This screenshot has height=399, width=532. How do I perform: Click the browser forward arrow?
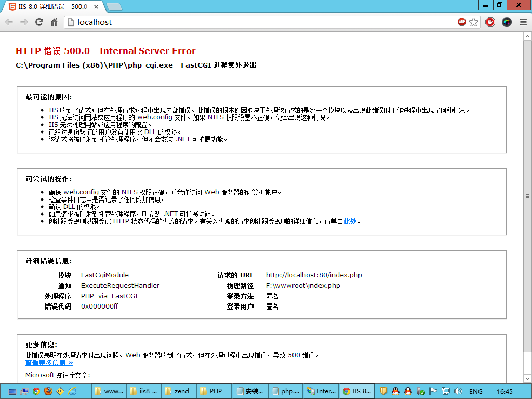[x=24, y=22]
